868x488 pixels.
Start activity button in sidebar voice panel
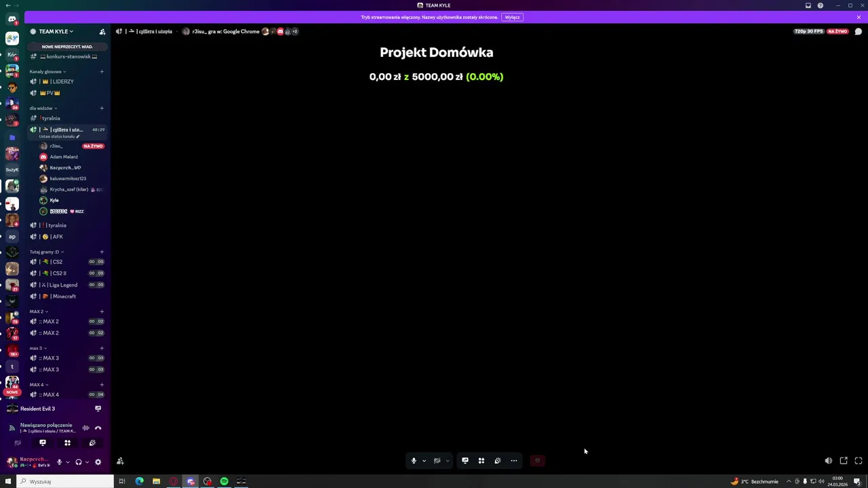coord(67,443)
